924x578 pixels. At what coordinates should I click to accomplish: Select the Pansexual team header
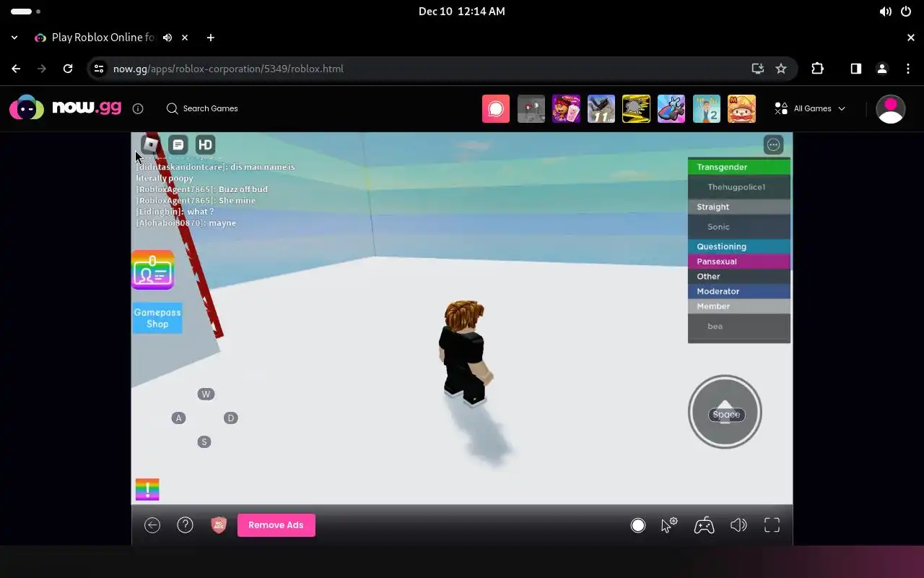click(739, 262)
